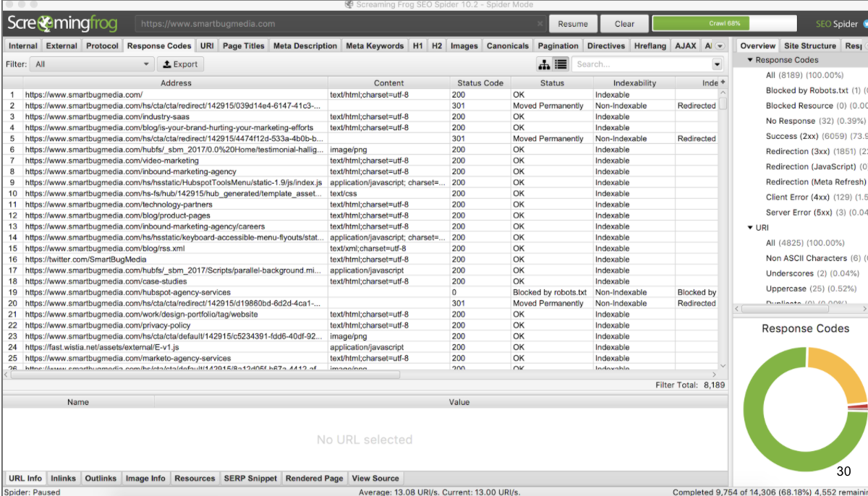Click the Twitter icon beside SEO Spider
This screenshot has height=496, width=868.
(x=864, y=24)
